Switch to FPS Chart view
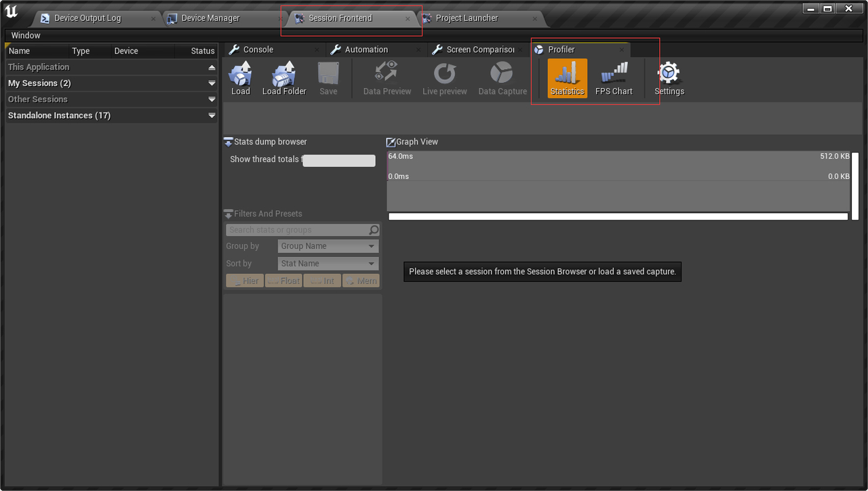The width and height of the screenshot is (868, 491). pos(614,79)
